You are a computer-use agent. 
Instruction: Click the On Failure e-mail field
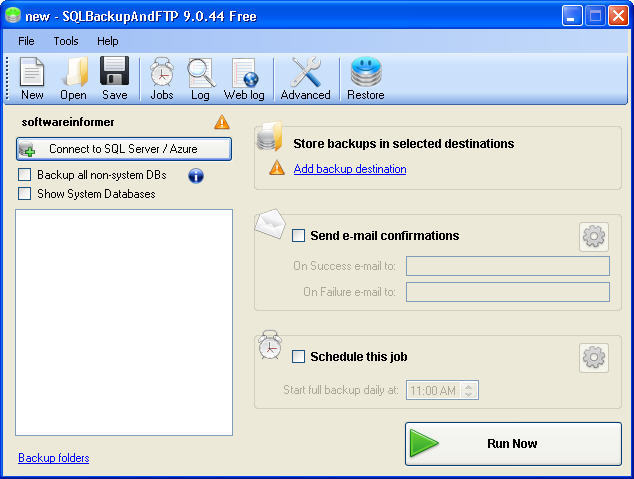[508, 292]
